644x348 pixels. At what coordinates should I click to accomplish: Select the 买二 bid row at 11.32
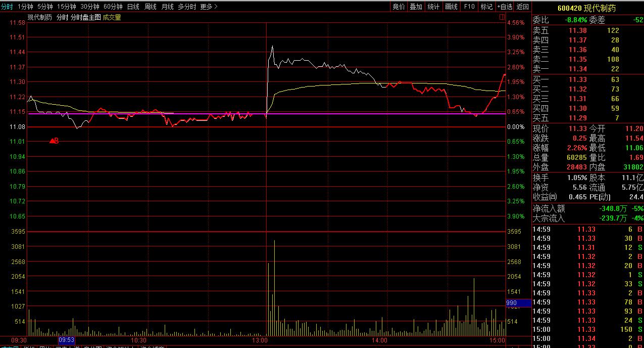tap(587, 89)
